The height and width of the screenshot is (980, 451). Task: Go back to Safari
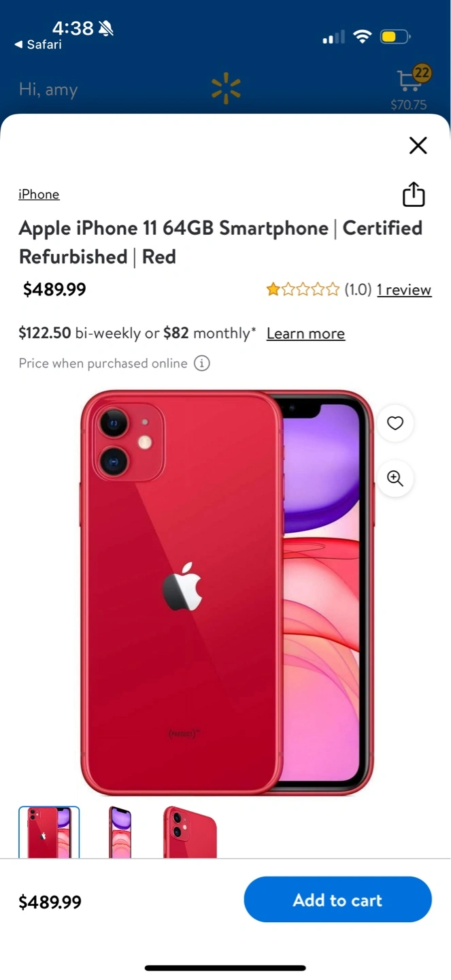pos(38,45)
